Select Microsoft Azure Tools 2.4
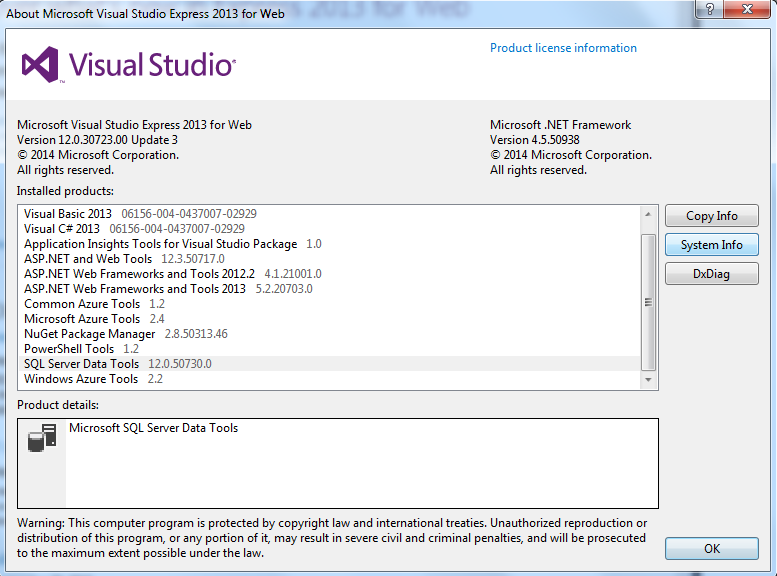The image size is (777, 576). [x=330, y=319]
